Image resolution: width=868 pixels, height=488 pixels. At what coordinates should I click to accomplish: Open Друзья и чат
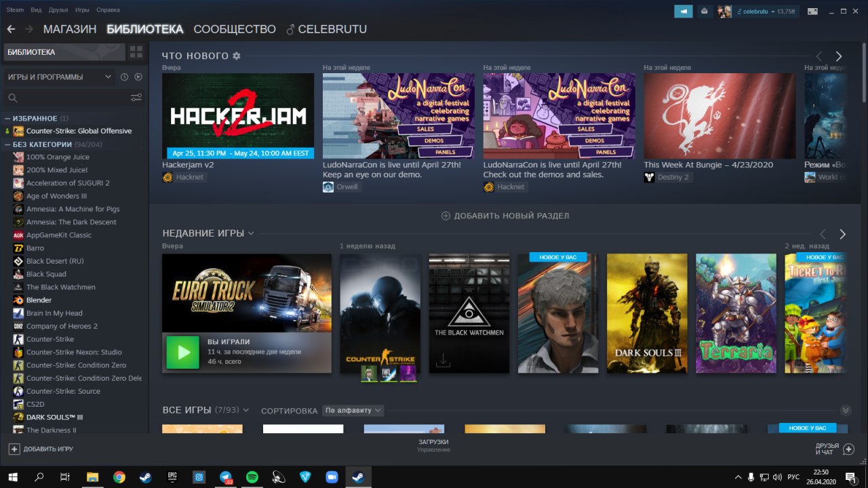tap(835, 449)
